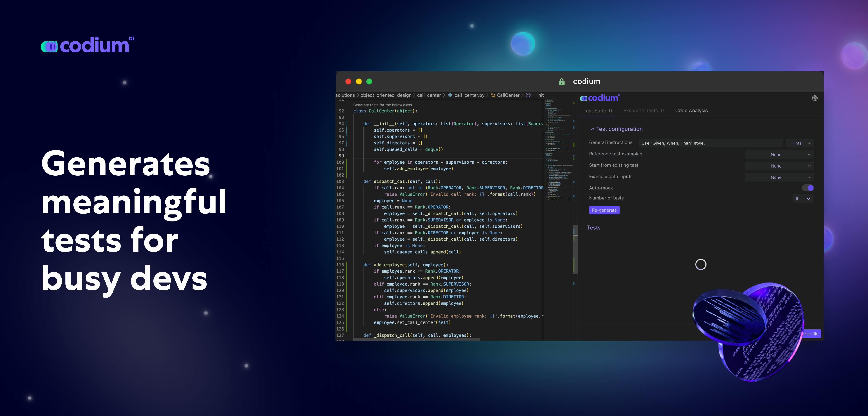Open the Hints dropdown

point(800,143)
